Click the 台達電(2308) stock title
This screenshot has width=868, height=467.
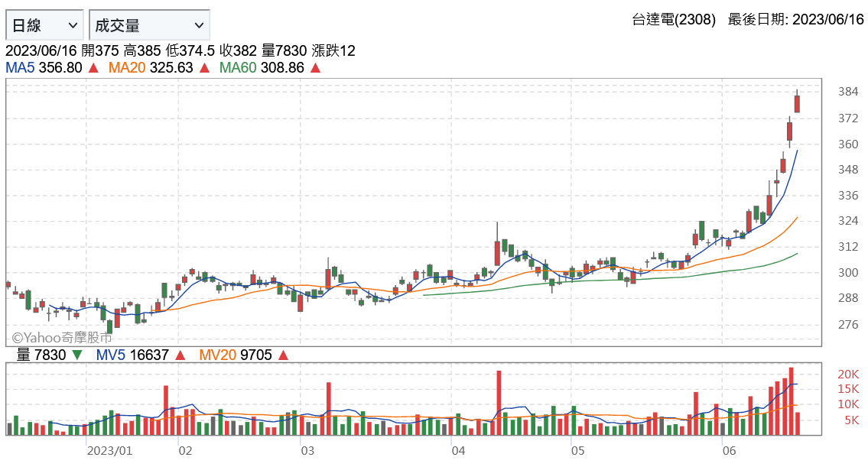point(674,20)
